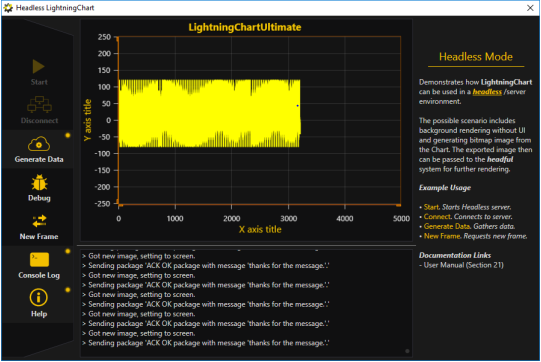Click the X axis title label
Image resolution: width=541 pixels, height=362 pixels.
click(260, 229)
